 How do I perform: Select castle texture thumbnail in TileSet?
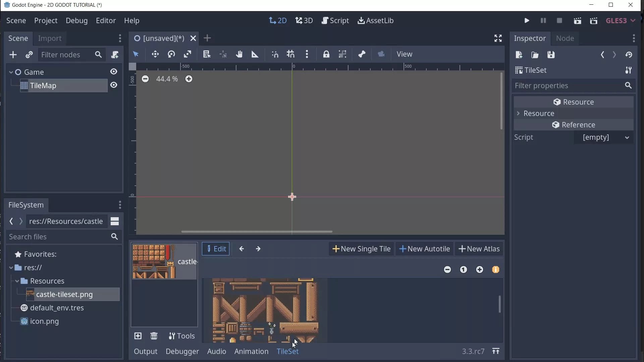click(164, 261)
